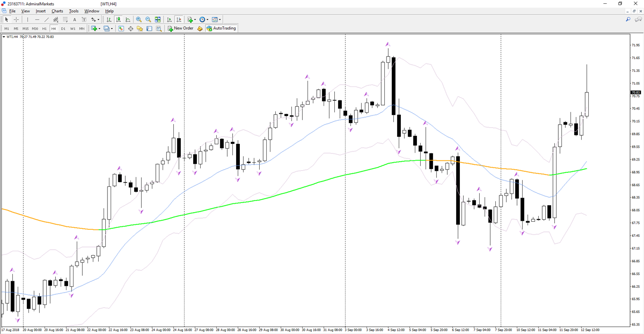This screenshot has height=334, width=644.
Task: Zoom in on the chart
Action: coord(139,19)
